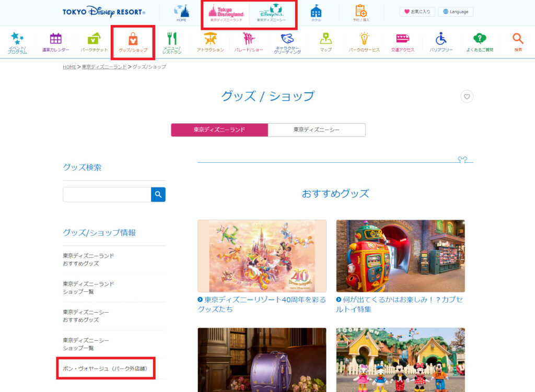The width and height of the screenshot is (535, 392).
Task: Open the パークのサービス lightbulb icon
Action: 364,43
